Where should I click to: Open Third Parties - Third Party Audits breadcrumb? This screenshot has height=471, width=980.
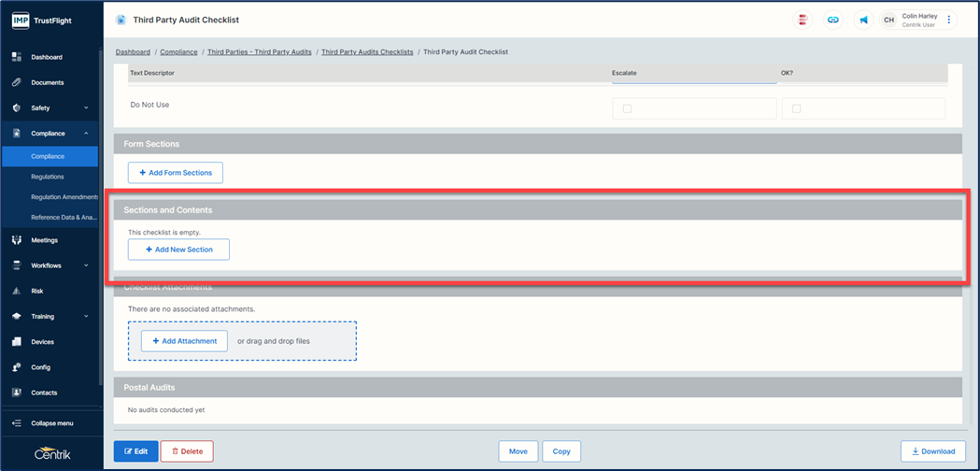(260, 52)
